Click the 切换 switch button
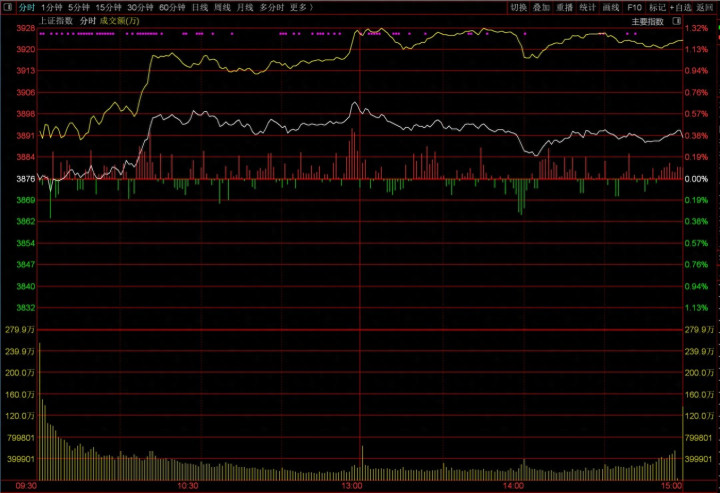720x493 pixels. (x=519, y=7)
